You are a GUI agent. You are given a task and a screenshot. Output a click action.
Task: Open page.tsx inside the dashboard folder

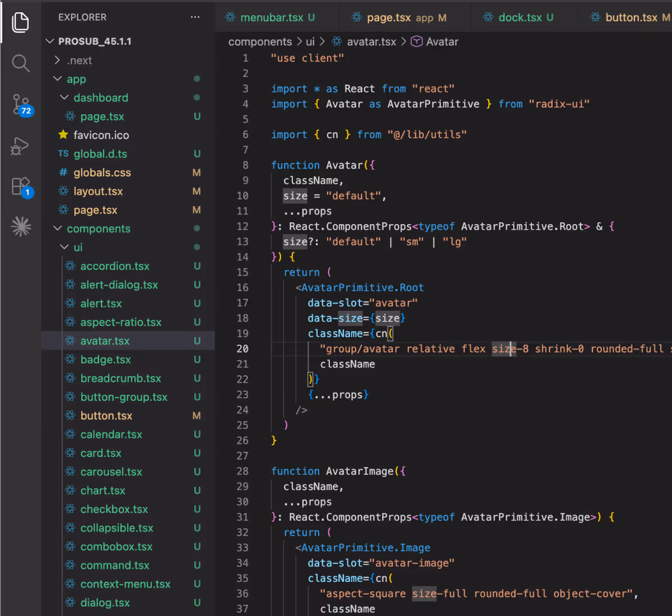(128, 116)
